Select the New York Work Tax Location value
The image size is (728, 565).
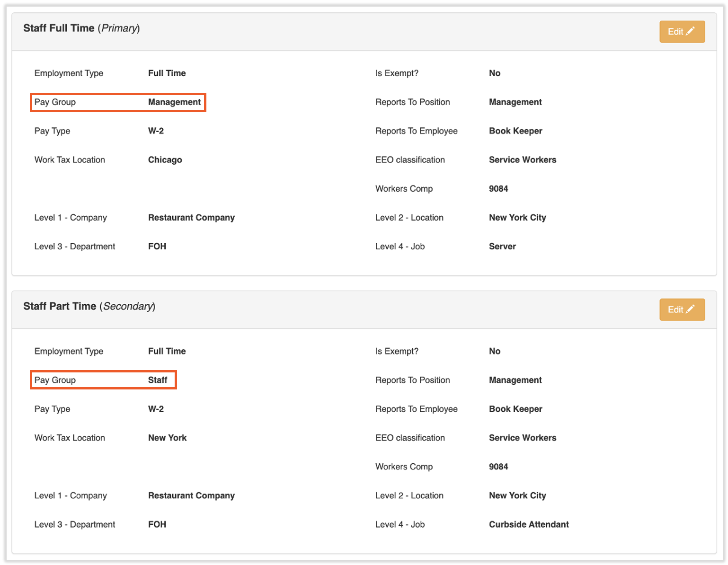(x=167, y=438)
